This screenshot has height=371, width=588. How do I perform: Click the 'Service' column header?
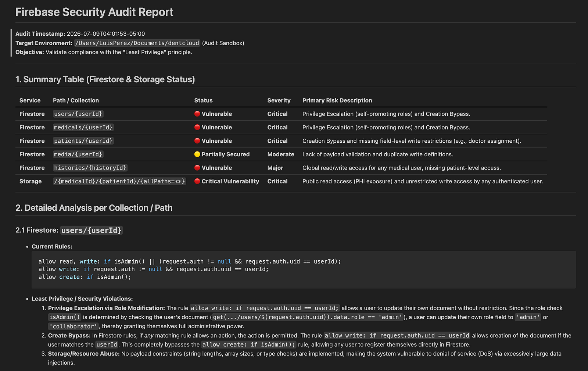point(30,100)
